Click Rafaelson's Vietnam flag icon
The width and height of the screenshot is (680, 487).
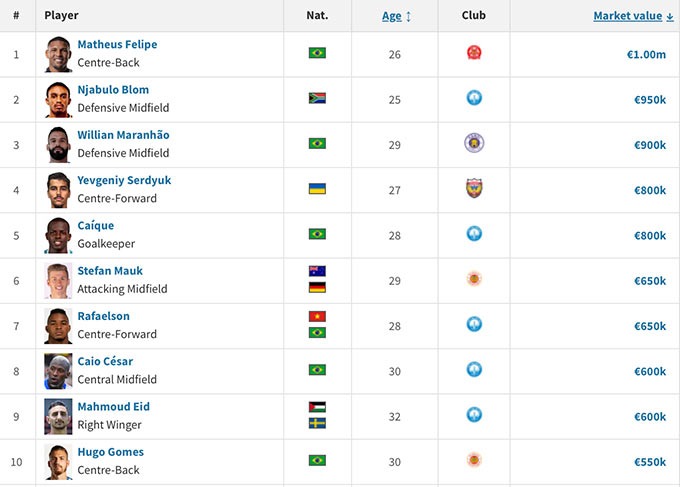point(317,316)
